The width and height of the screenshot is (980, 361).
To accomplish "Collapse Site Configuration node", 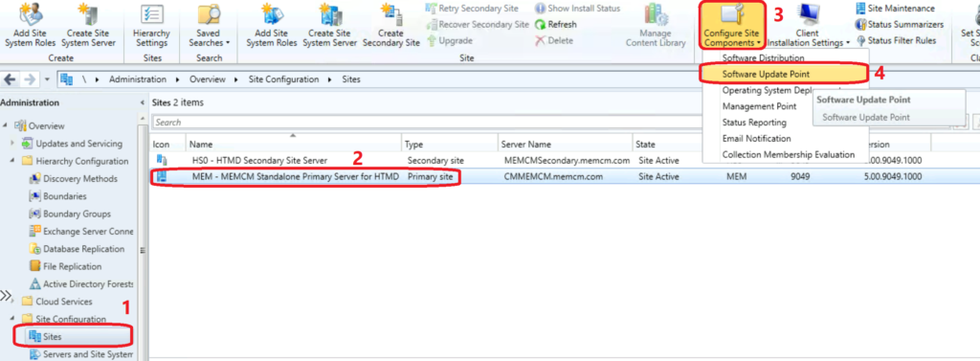I will (x=12, y=319).
